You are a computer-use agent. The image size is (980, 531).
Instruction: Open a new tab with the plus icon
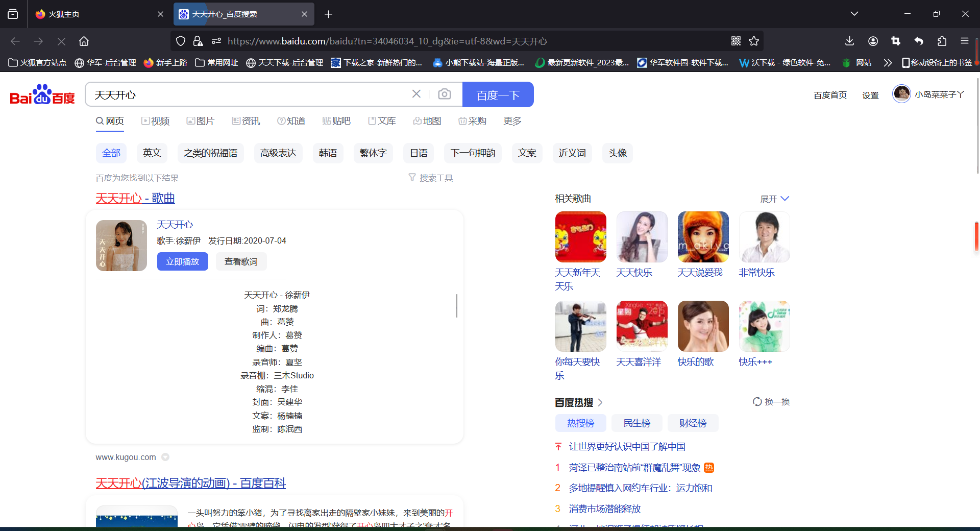click(x=328, y=14)
